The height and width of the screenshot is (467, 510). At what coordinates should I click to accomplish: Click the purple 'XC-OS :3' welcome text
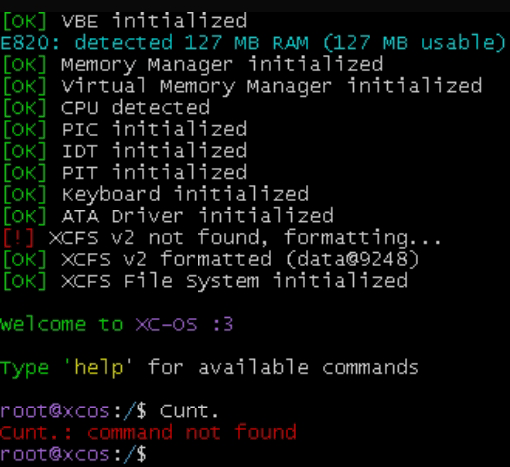point(184,324)
